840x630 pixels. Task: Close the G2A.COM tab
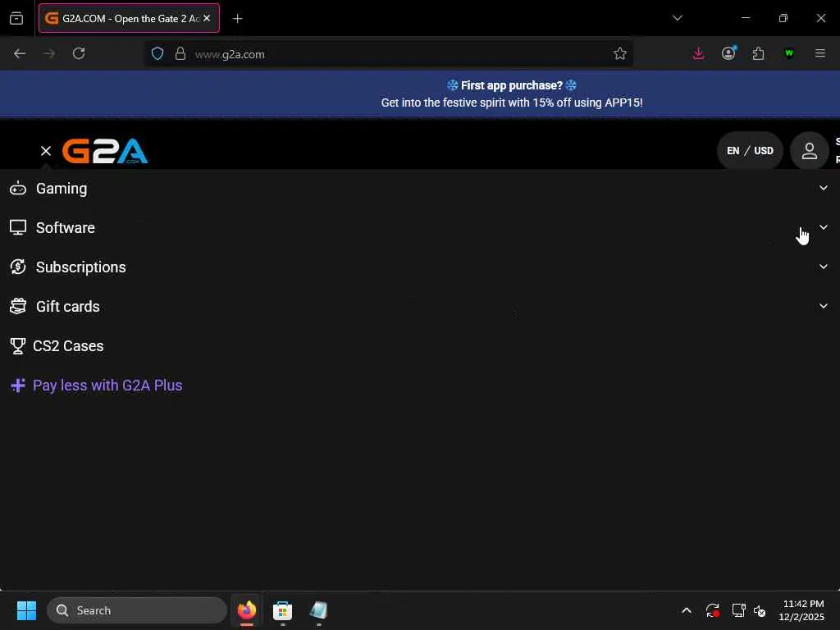pyautogui.click(x=207, y=18)
